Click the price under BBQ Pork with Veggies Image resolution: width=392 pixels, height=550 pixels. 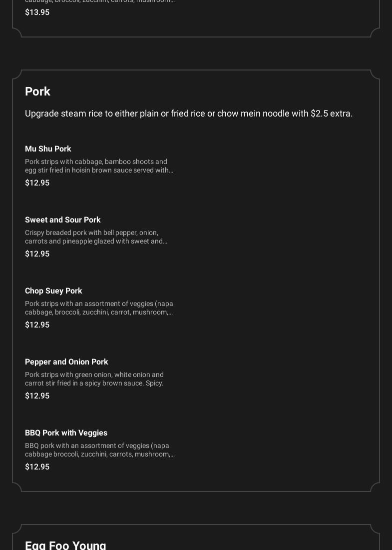[37, 467]
